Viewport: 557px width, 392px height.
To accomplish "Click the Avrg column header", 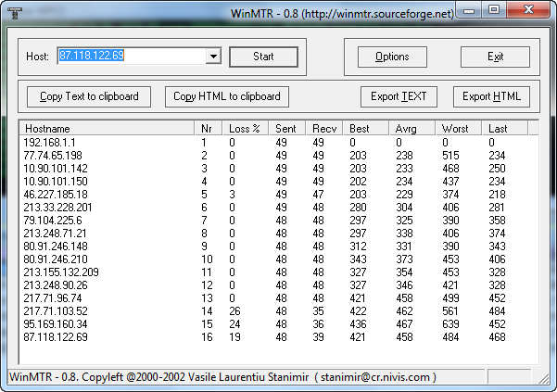I will [x=411, y=128].
